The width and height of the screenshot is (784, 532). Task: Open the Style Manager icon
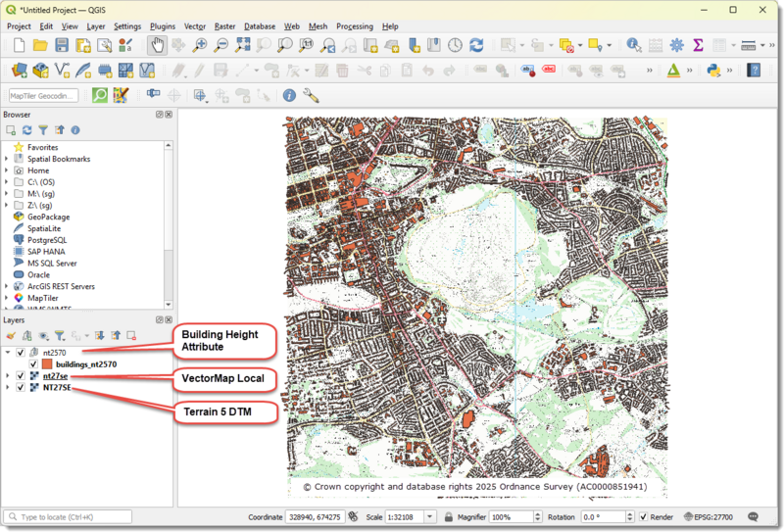pos(125,45)
